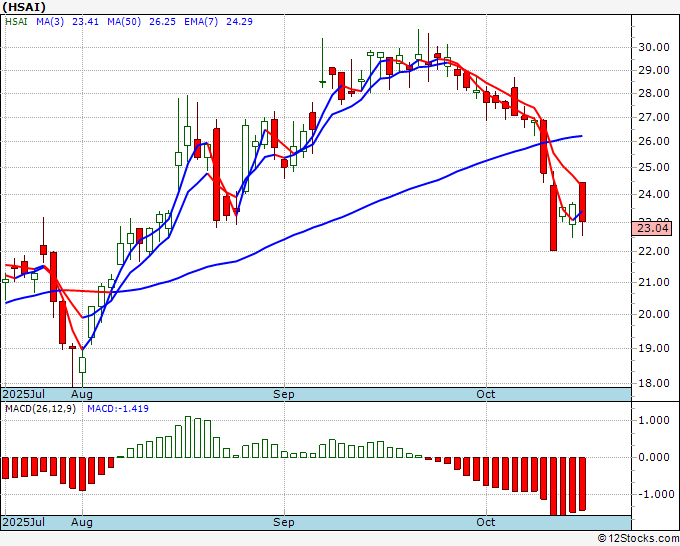Click the ©12Stocks.com attribution link

[x=638, y=539]
